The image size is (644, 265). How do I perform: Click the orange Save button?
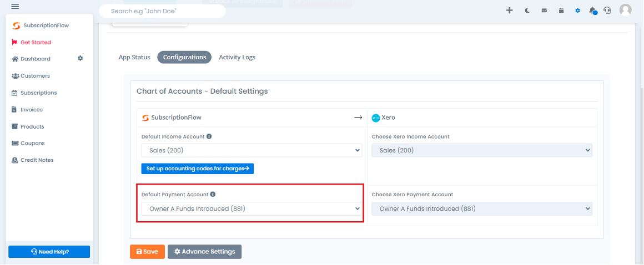[x=148, y=252]
